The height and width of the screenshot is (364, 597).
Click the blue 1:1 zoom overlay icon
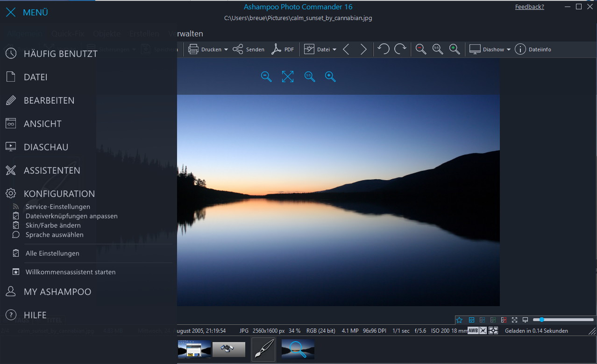(310, 77)
